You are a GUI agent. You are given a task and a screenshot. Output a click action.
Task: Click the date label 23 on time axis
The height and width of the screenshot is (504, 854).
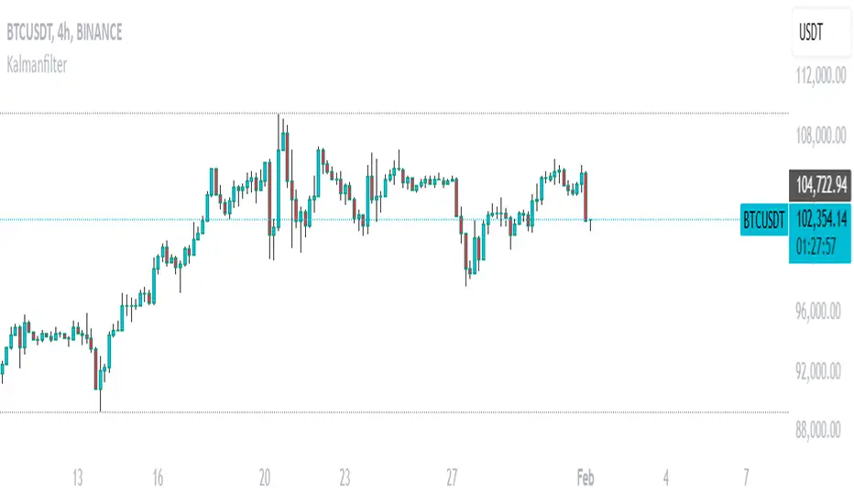[345, 477]
